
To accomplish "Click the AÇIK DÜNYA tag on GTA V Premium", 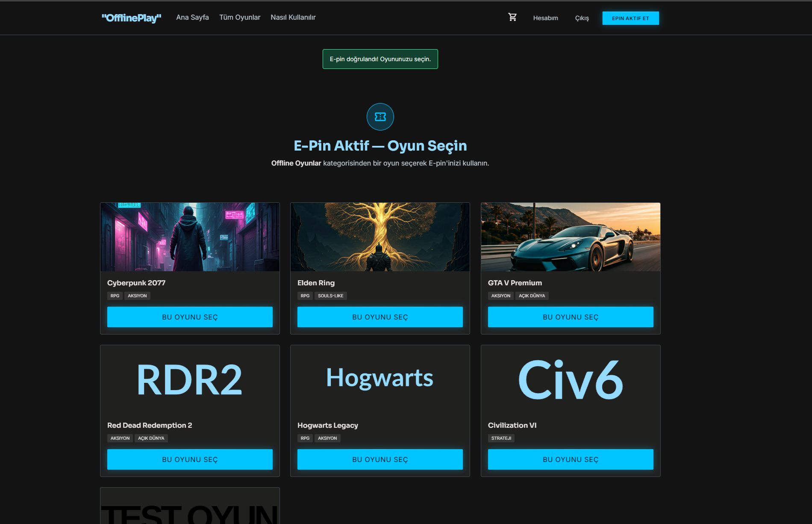I will click(x=532, y=296).
